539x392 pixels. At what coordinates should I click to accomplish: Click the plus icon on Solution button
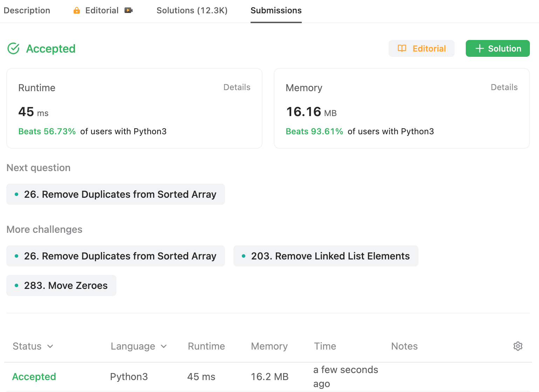pos(479,48)
